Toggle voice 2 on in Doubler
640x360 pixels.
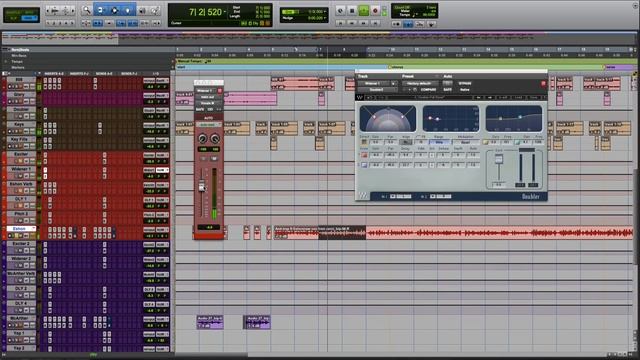click(364, 165)
